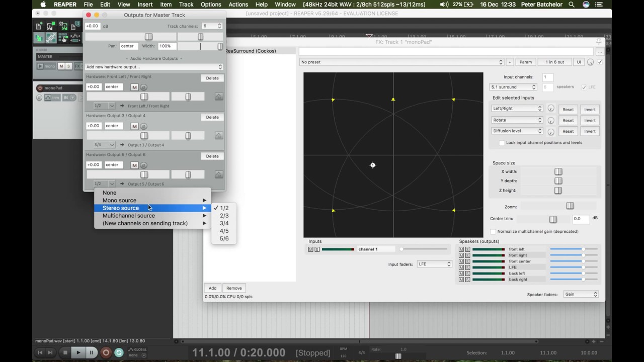Delete the Output 5 / Output 6 hardware output
This screenshot has width=644, height=362.
pos(212,156)
